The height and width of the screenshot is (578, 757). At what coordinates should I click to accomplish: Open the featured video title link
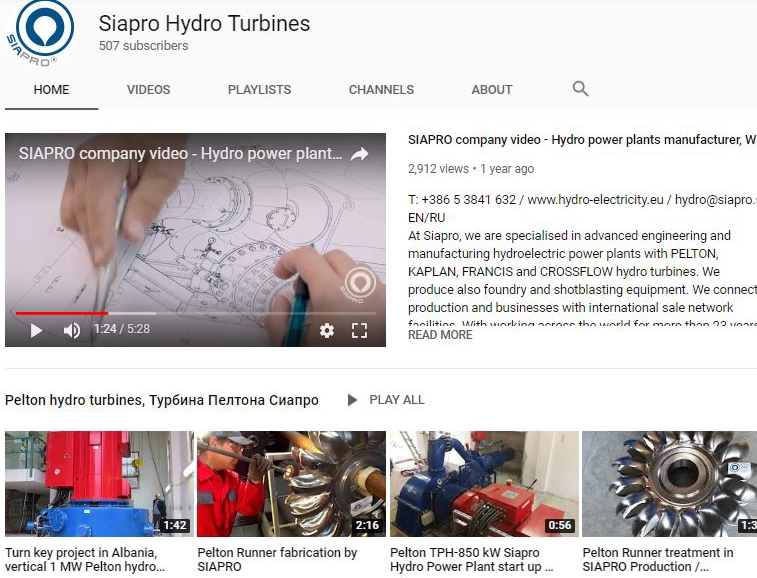tap(582, 140)
